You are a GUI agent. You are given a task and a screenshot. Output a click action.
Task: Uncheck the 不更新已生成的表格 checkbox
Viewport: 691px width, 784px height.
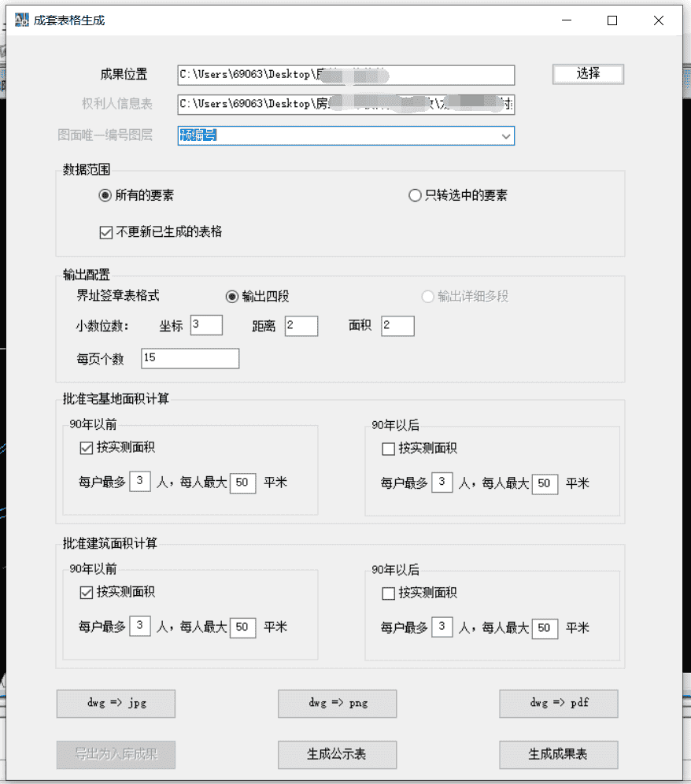105,232
